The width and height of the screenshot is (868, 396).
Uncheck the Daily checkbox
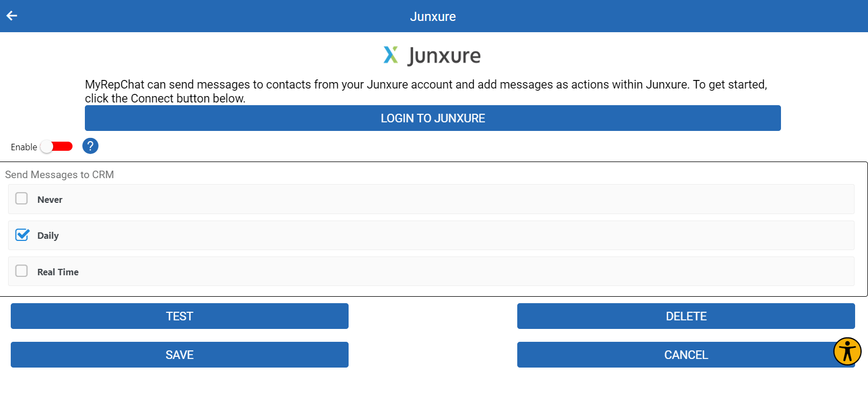(22, 235)
